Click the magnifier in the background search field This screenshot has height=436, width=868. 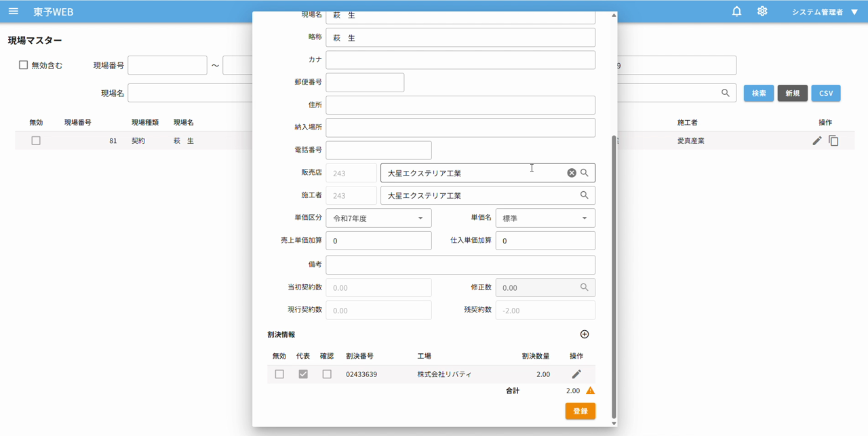click(726, 93)
